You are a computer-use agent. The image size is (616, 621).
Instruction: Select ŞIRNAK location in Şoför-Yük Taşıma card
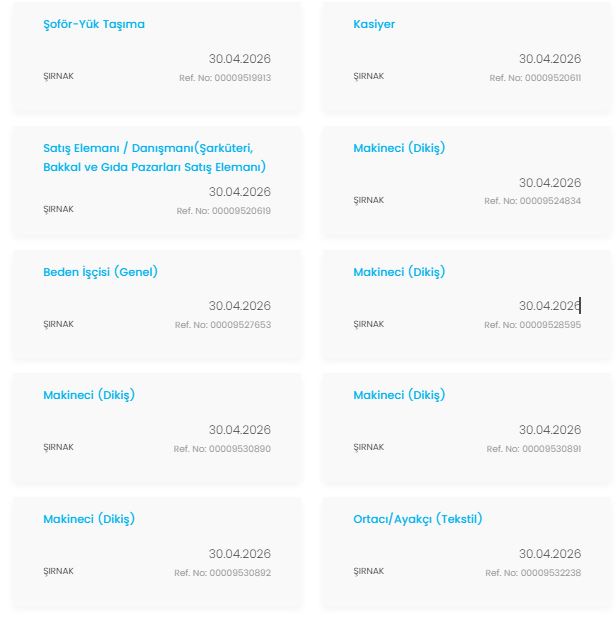click(58, 76)
